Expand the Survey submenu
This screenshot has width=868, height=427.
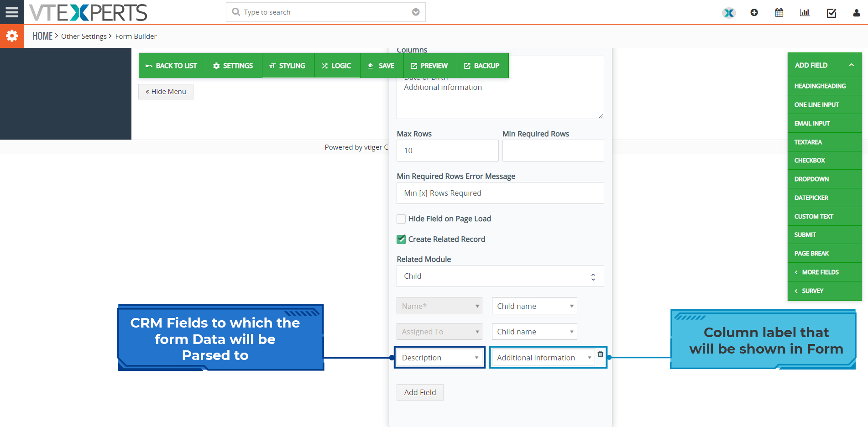coord(825,291)
